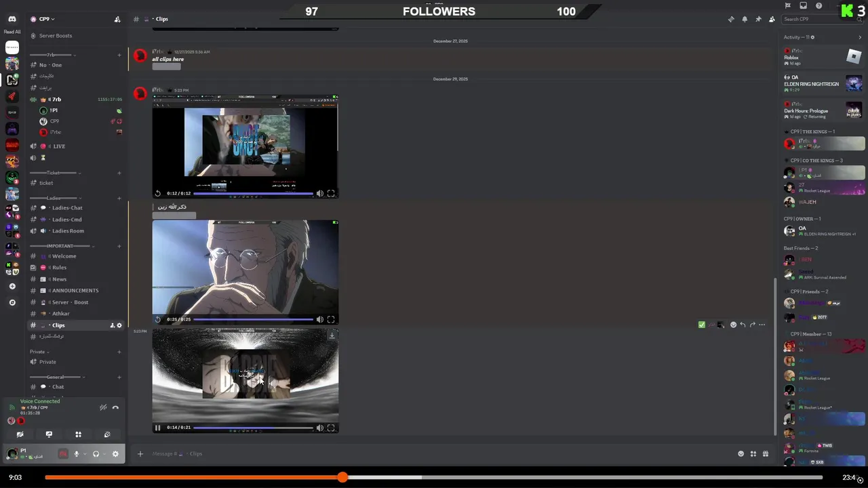The width and height of the screenshot is (868, 488).
Task: Open activities icon in voice panel
Action: (78, 434)
